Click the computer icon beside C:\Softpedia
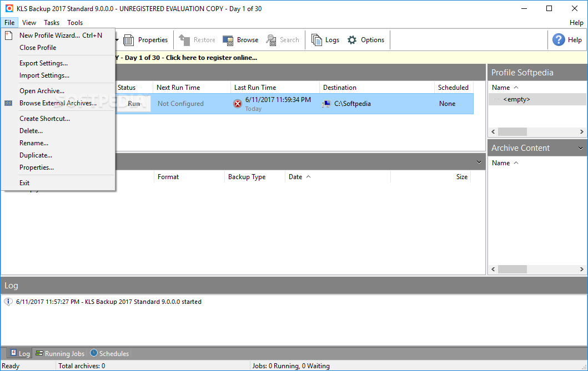 (326, 104)
